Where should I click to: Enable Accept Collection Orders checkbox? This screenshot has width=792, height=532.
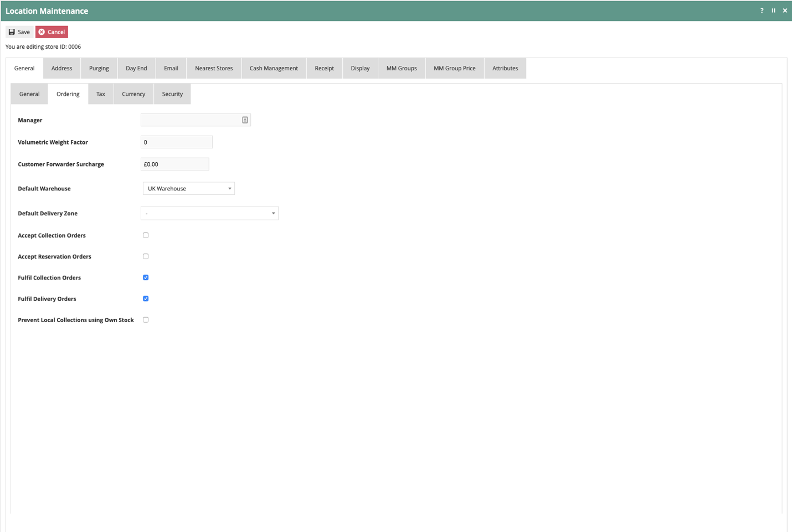[x=146, y=235]
